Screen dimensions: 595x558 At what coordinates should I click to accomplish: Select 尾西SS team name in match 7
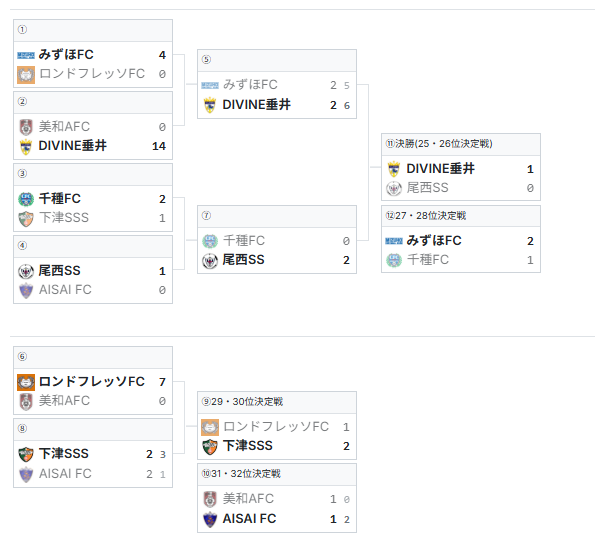pyautogui.click(x=243, y=260)
